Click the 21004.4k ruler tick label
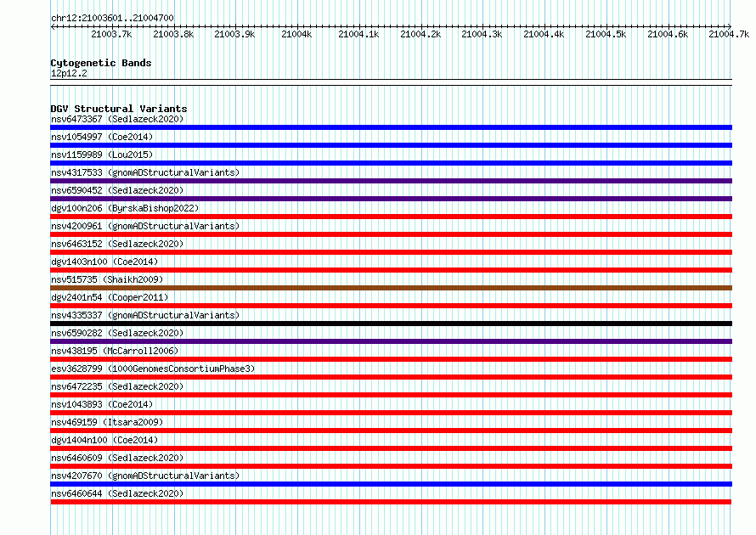This screenshot has height=535, width=756. coord(544,34)
